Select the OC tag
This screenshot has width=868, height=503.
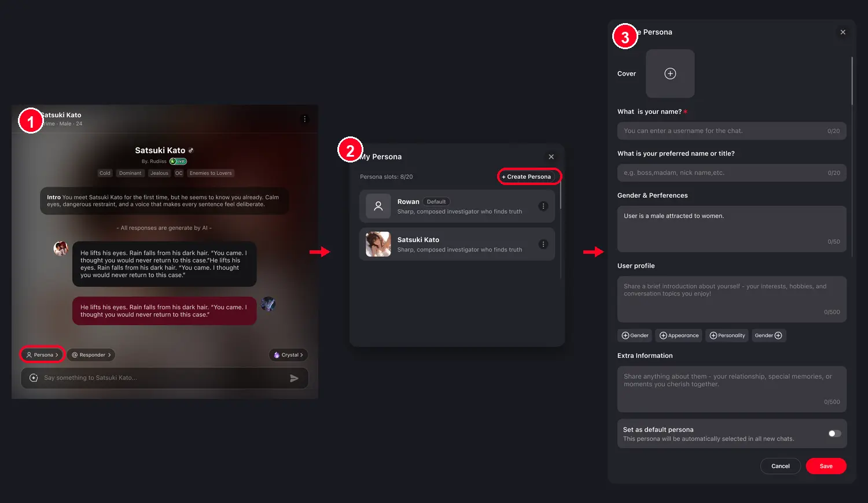coord(179,173)
